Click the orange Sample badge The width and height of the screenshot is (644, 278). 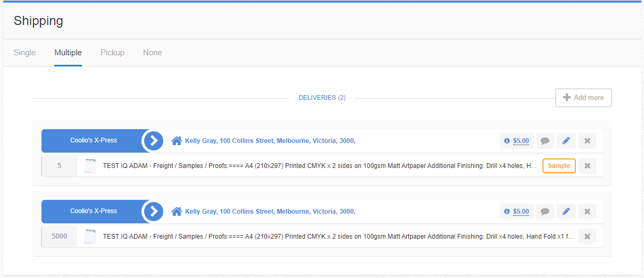click(559, 166)
